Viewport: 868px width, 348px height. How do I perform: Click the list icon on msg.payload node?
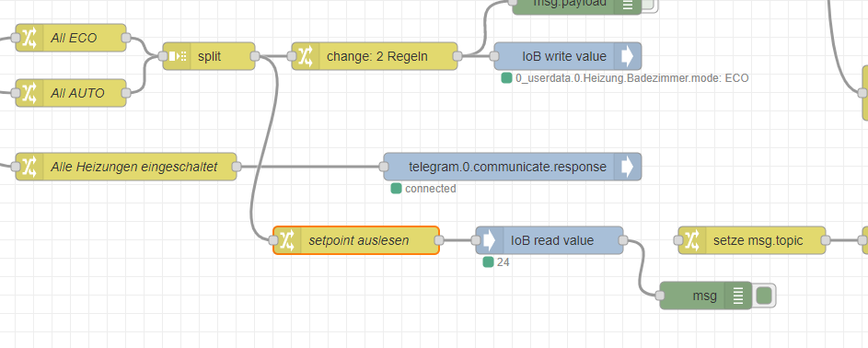click(x=627, y=5)
